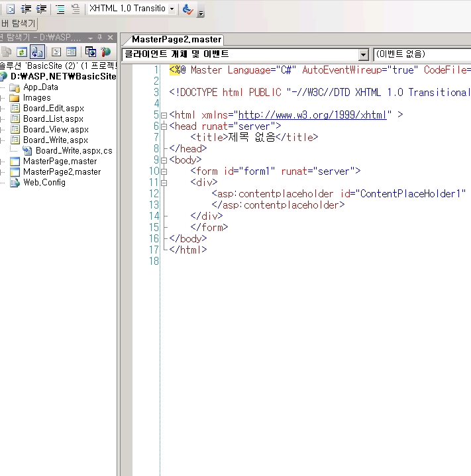This screenshot has width=471, height=476.
Task: Open ASP.NET Configuration tool icon
Action: coord(106,52)
